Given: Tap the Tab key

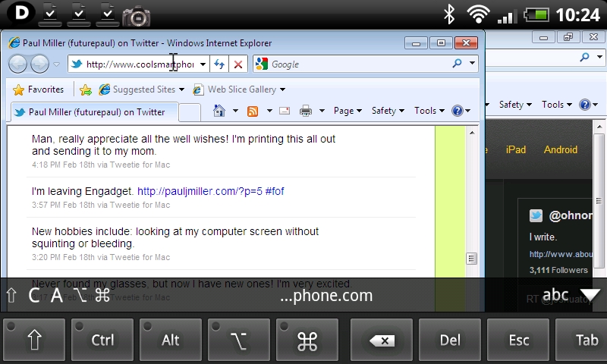Looking at the screenshot, I should tap(581, 340).
